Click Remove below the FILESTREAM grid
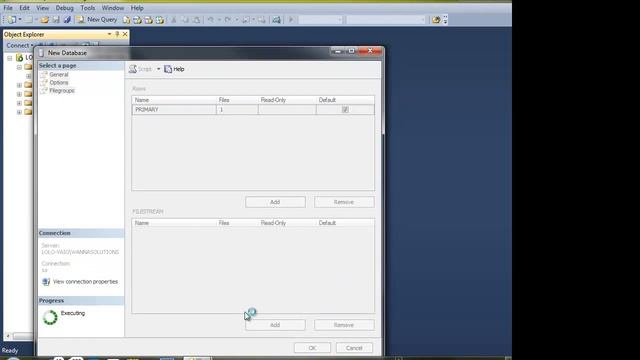 coord(344,325)
